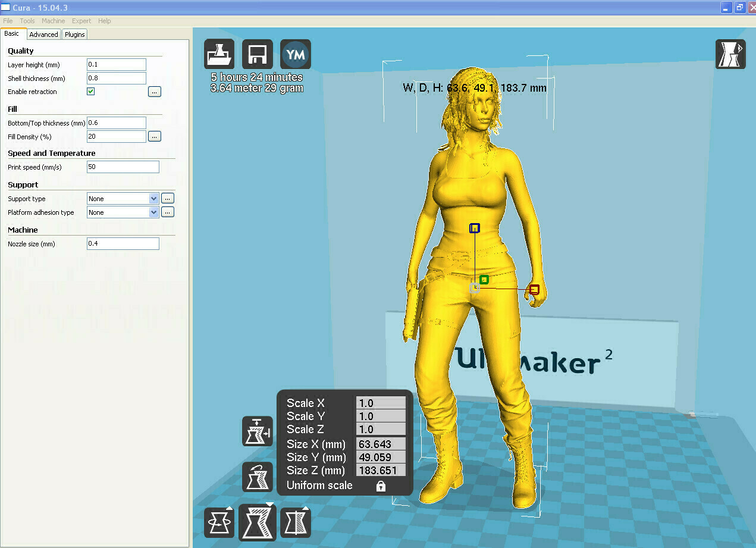The height and width of the screenshot is (548, 756).
Task: Click the Quality section heading
Action: point(21,51)
